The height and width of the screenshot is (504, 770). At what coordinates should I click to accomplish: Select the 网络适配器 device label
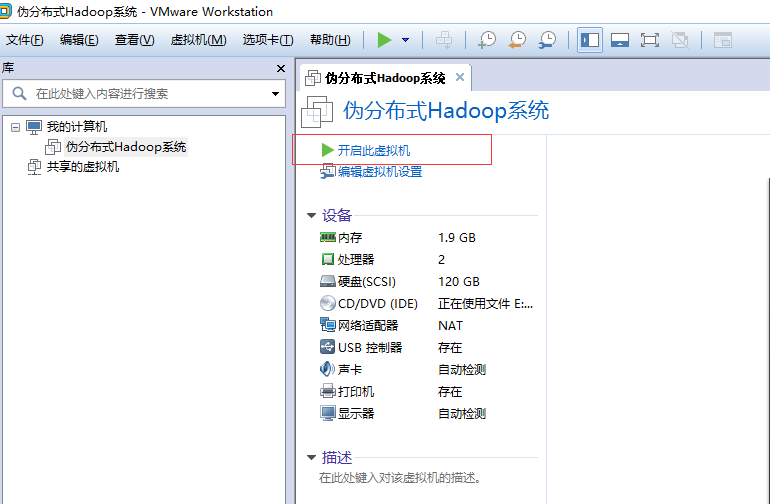[368, 325]
